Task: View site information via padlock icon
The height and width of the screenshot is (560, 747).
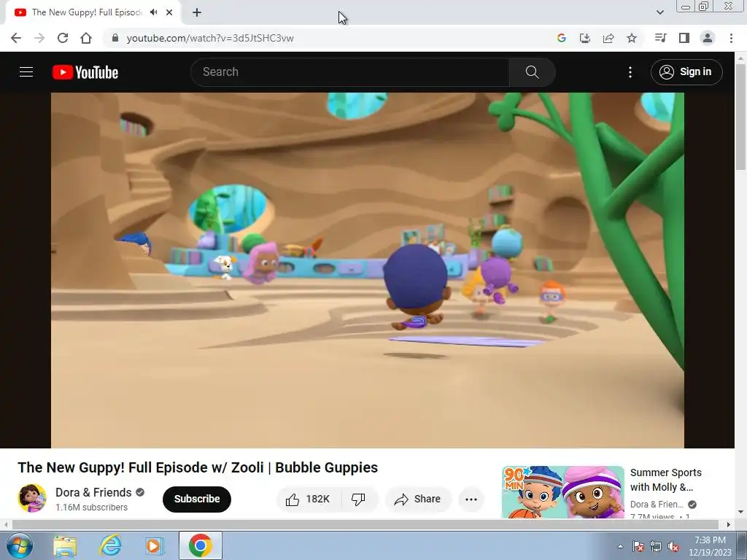Action: click(x=115, y=38)
